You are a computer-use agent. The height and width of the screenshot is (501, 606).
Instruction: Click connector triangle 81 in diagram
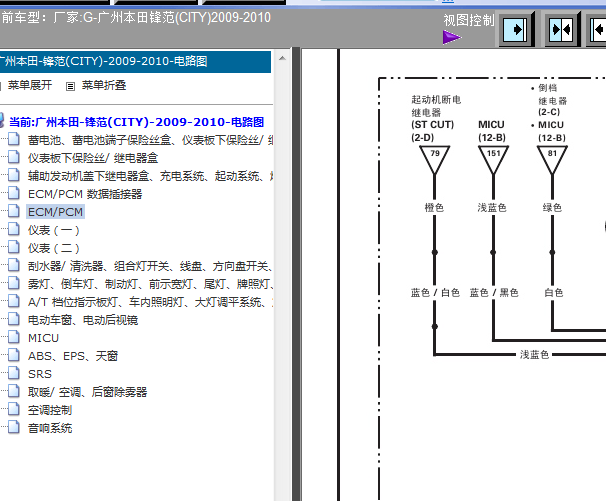pos(552,159)
